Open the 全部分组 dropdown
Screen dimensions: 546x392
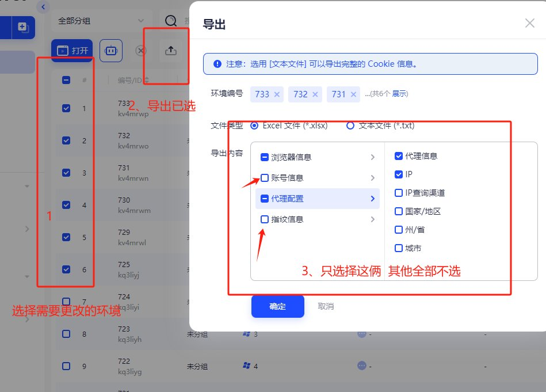(102, 21)
